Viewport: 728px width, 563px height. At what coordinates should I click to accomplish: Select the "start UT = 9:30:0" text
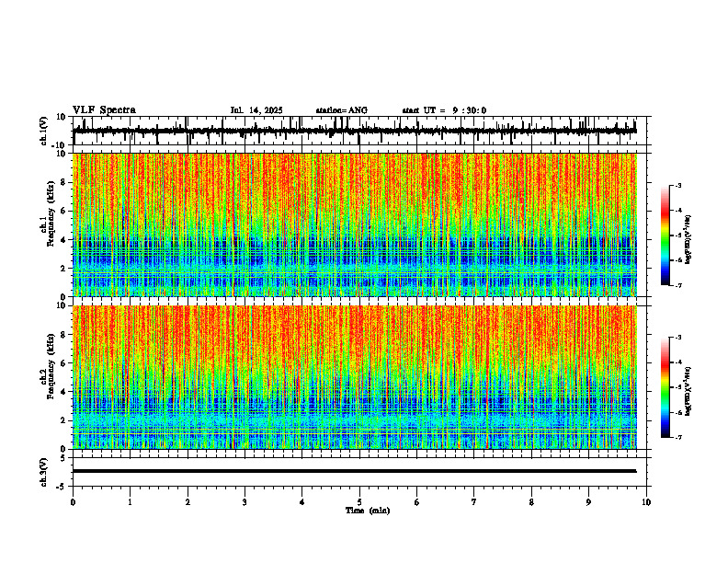click(x=444, y=110)
